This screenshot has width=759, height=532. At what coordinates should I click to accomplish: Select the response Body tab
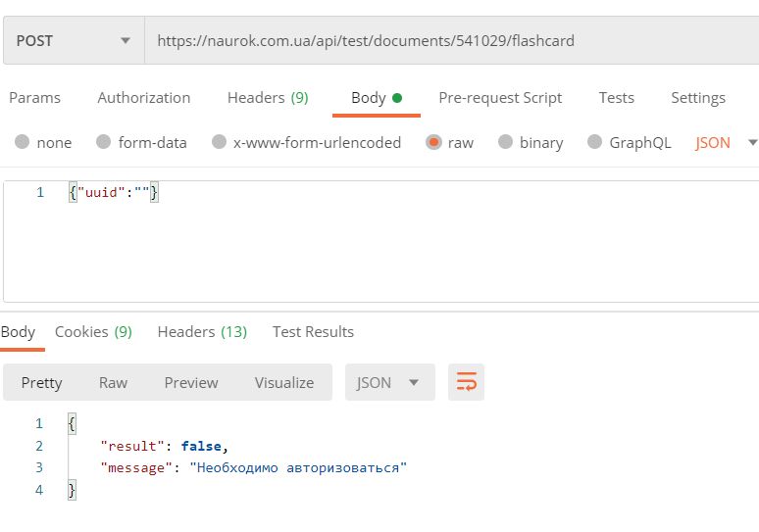point(18,332)
